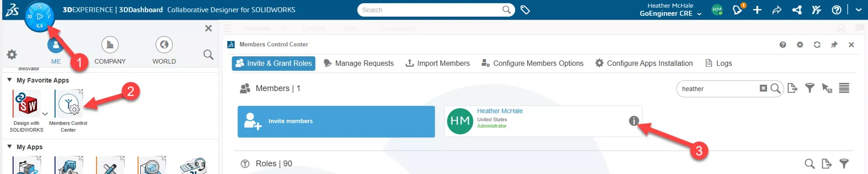Run the members search magnifier
The image size is (868, 174).
pos(775,88)
